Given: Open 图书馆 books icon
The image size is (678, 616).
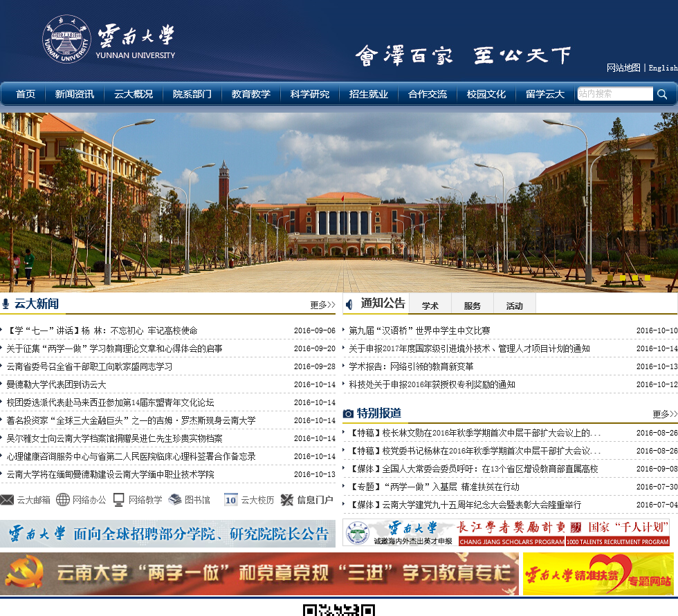Looking at the screenshot, I should coord(175,500).
